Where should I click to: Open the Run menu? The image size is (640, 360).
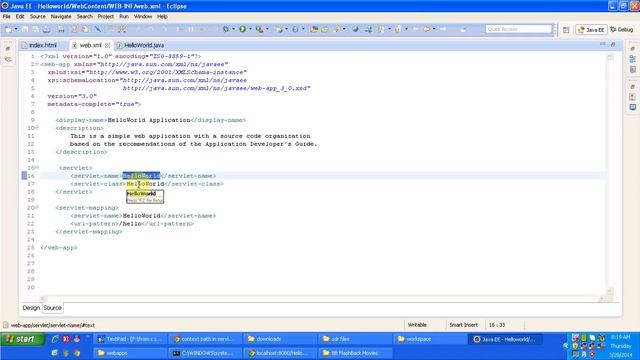pyautogui.click(x=124, y=16)
